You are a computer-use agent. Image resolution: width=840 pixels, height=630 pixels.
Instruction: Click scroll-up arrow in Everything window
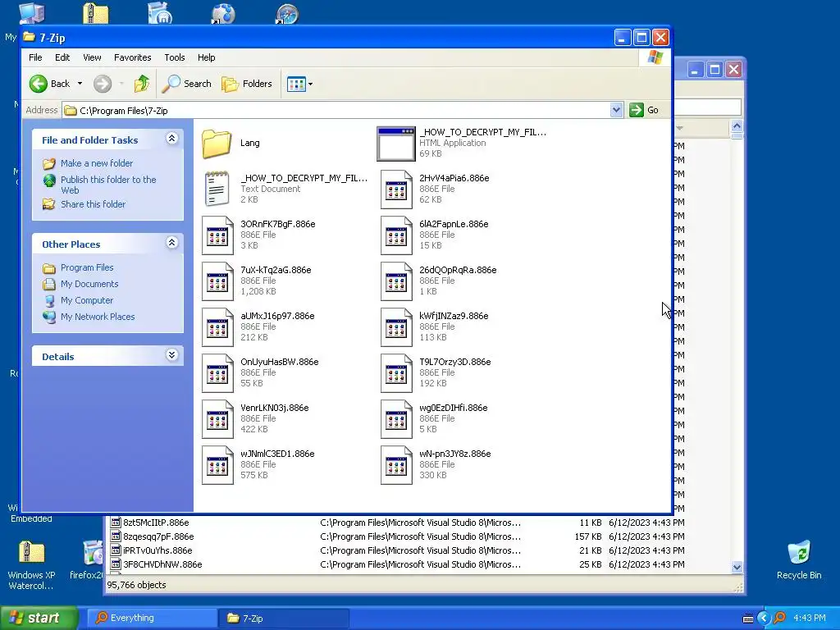737,126
